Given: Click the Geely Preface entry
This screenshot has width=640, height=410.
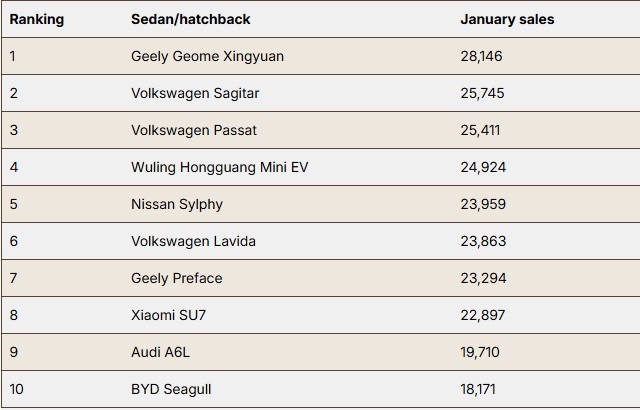Looking at the screenshot, I should tap(177, 278).
